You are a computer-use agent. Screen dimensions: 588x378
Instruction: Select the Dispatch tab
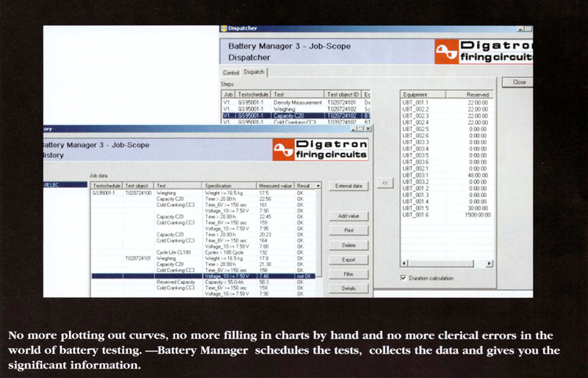click(x=254, y=71)
